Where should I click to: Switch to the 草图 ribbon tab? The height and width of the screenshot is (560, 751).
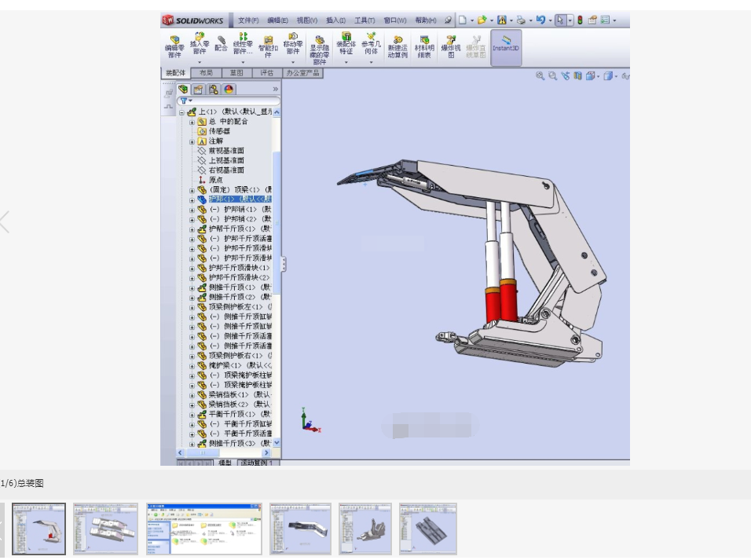coord(236,73)
